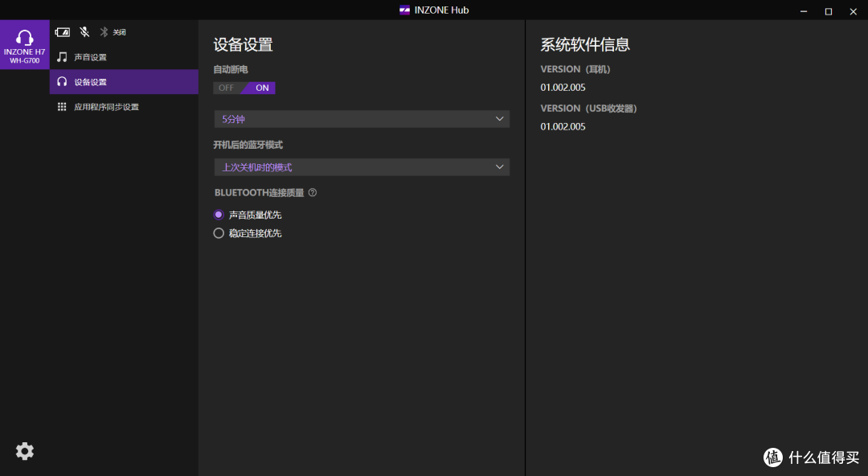Click the BLUETOOTH连接质量 label

tap(259, 193)
